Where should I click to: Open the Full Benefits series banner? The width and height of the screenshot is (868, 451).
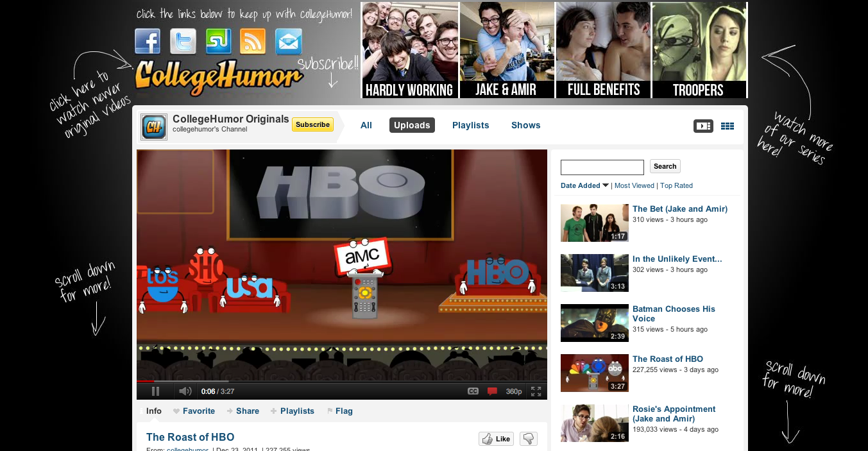pos(603,50)
